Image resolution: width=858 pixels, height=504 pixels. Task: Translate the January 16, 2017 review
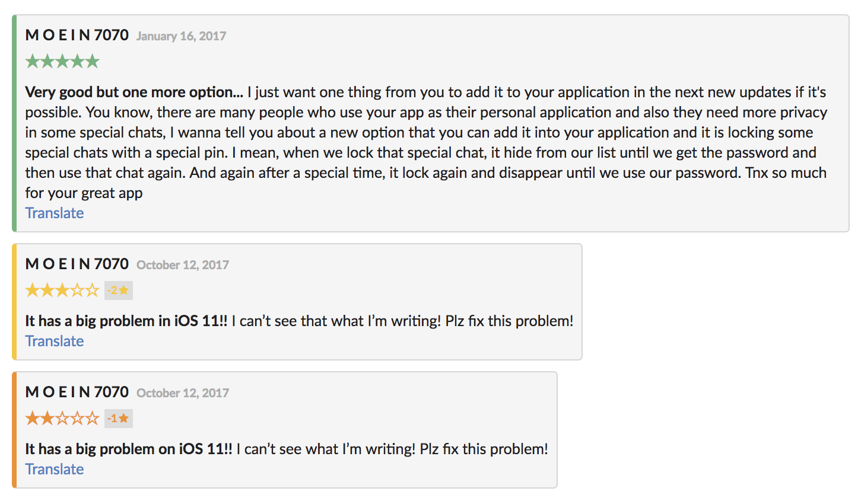55,213
